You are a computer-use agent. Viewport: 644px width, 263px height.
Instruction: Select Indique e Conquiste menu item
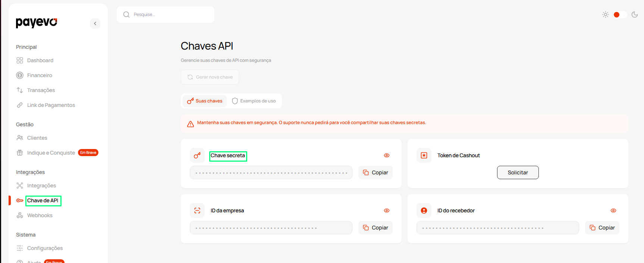[x=51, y=153]
